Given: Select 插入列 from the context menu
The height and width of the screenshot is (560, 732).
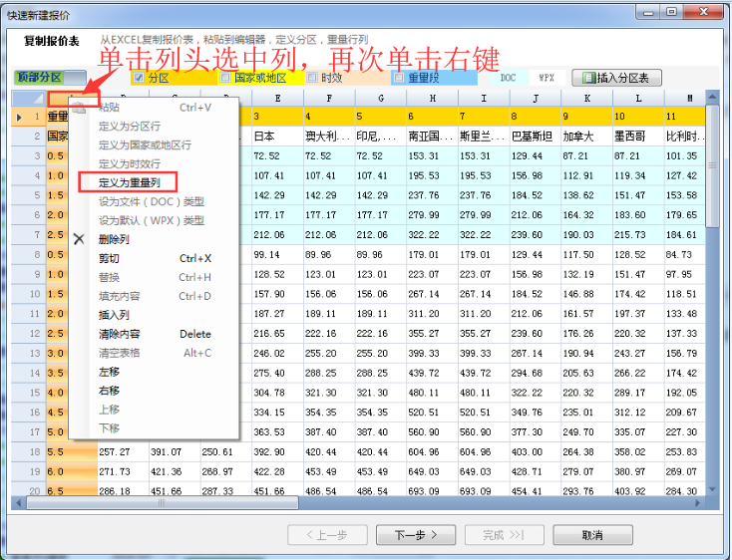Looking at the screenshot, I should [115, 315].
